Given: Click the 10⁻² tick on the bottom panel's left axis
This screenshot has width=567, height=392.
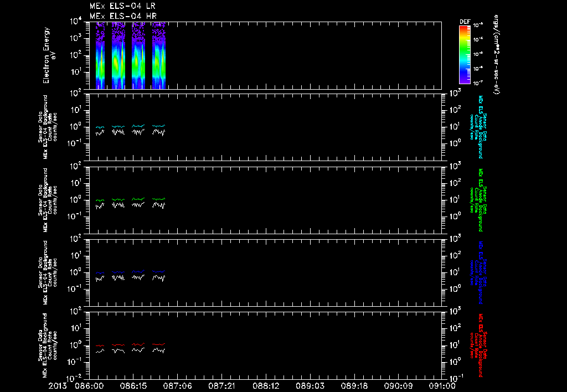Looking at the screenshot, I should 75,379.
